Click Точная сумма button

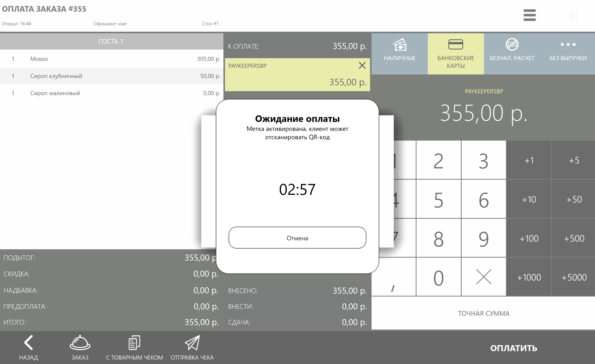tap(483, 313)
